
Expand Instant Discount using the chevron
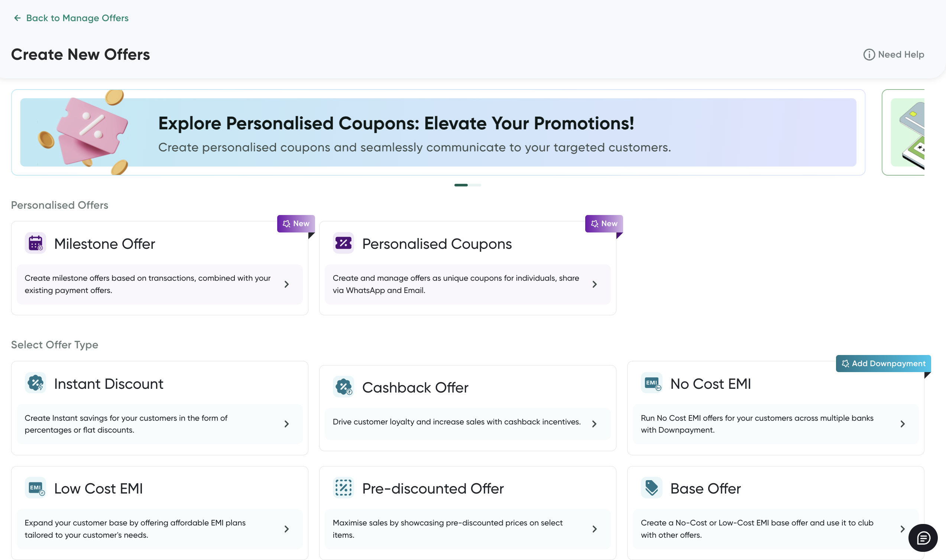[286, 424]
